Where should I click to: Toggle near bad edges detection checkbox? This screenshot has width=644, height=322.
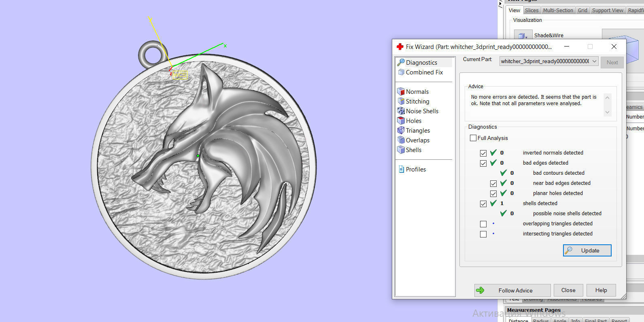click(493, 183)
